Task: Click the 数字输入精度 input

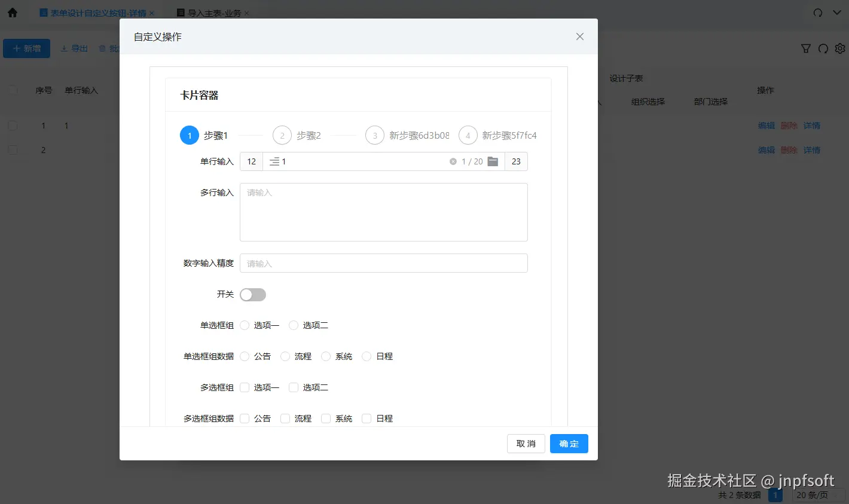Action: pos(384,263)
